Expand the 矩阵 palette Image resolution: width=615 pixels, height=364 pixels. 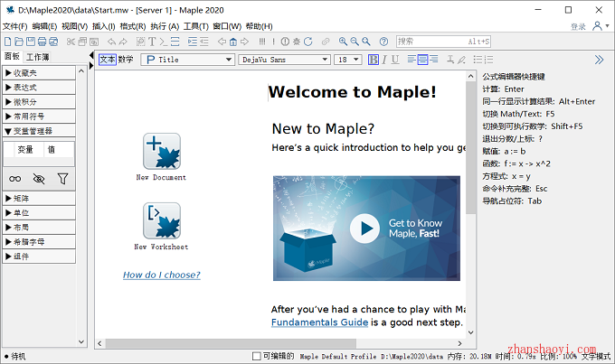pyautogui.click(x=39, y=199)
